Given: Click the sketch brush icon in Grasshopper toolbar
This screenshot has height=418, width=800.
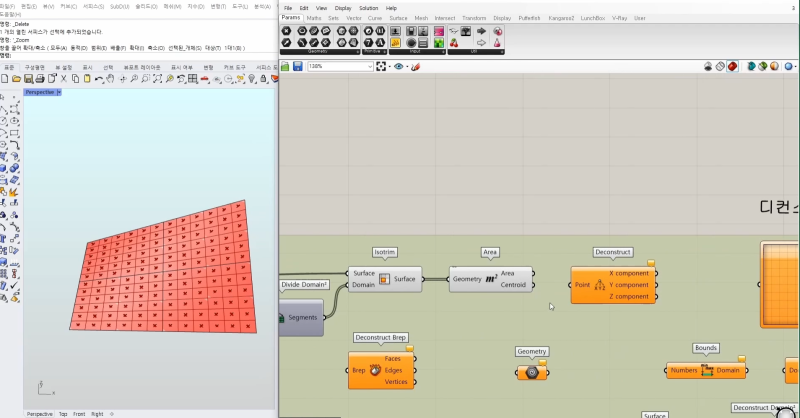Looking at the screenshot, I should [x=415, y=66].
